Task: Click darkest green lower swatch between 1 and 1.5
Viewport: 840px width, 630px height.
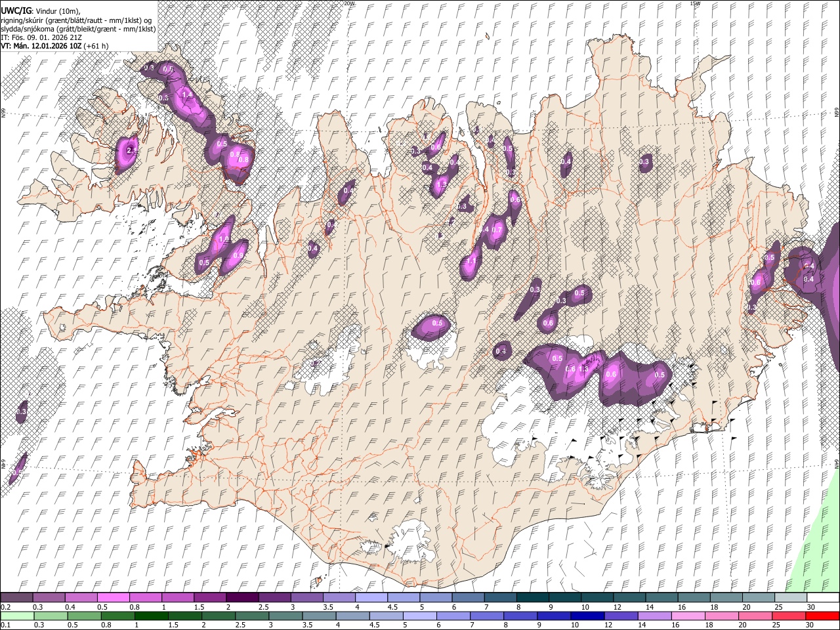Action: [151, 616]
